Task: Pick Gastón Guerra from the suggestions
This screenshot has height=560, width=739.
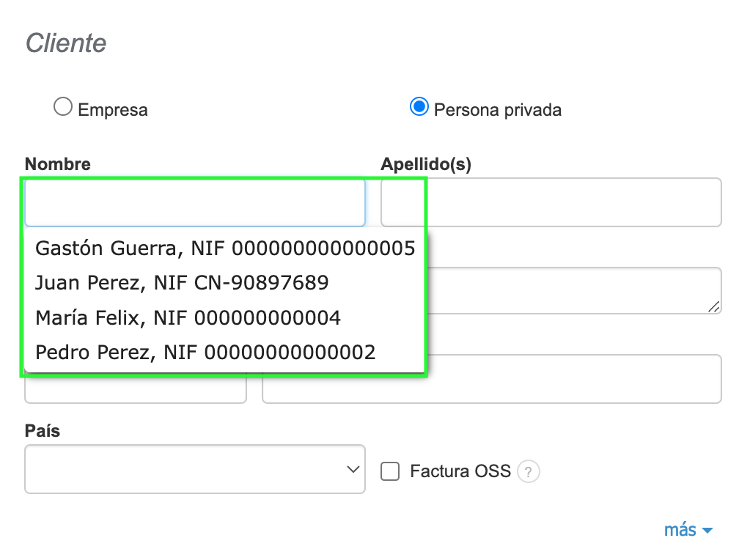Action: click(224, 248)
